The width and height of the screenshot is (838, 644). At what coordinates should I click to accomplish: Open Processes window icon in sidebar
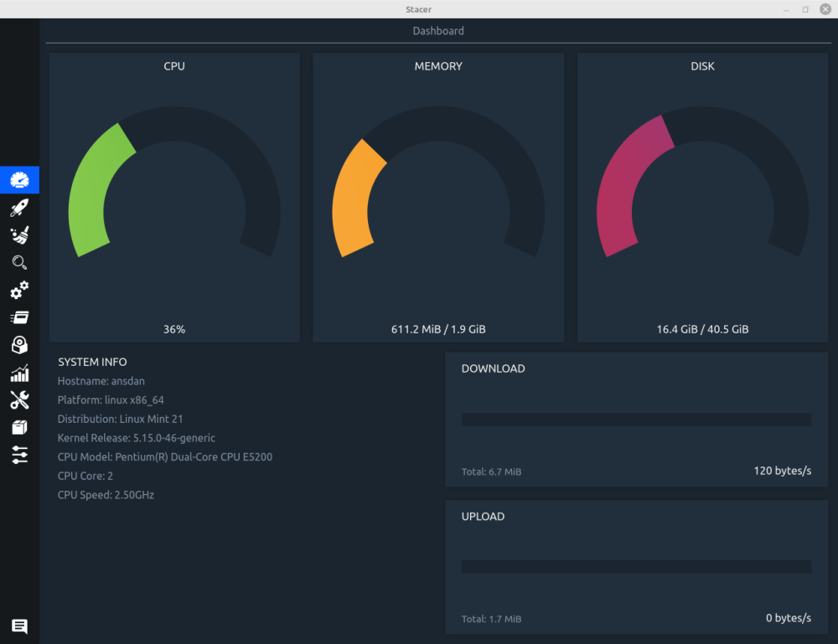19,317
